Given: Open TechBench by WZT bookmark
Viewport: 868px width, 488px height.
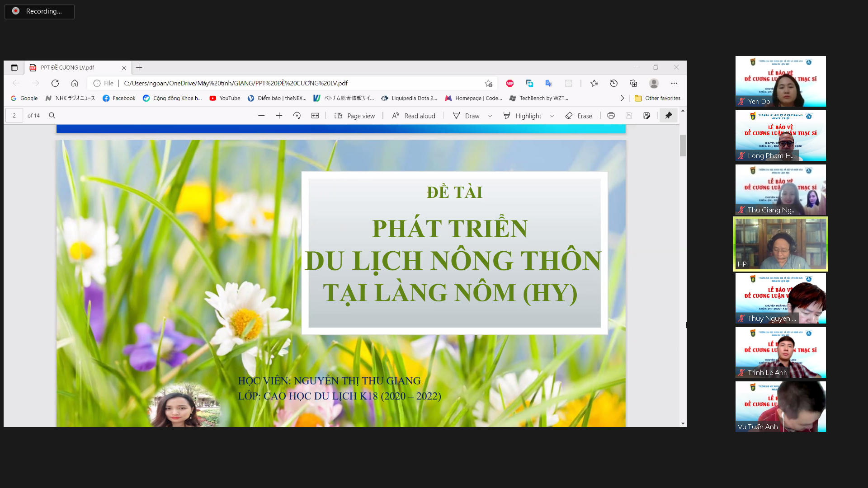Looking at the screenshot, I should point(538,98).
